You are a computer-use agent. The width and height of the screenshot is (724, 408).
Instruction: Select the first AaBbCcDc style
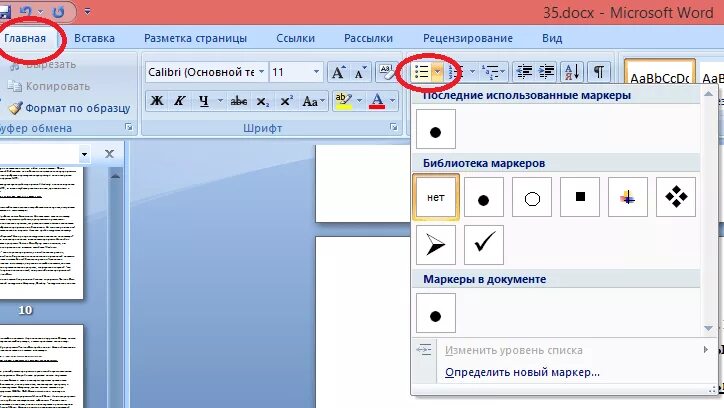[659, 73]
